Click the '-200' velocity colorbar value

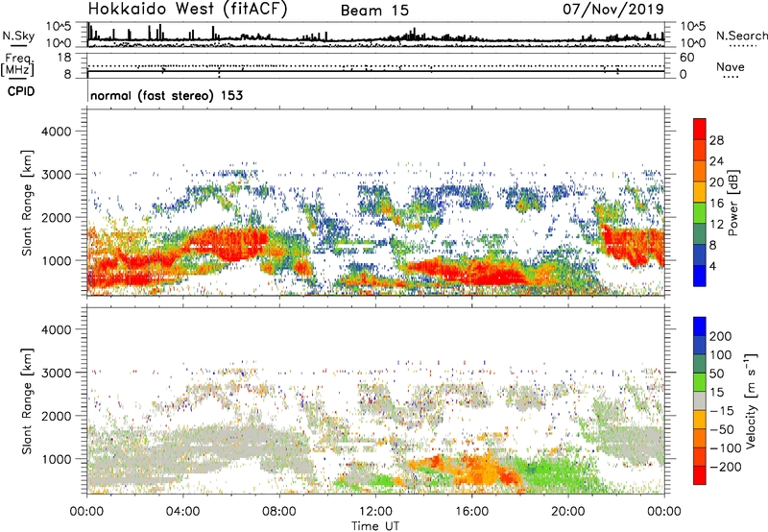726,467
